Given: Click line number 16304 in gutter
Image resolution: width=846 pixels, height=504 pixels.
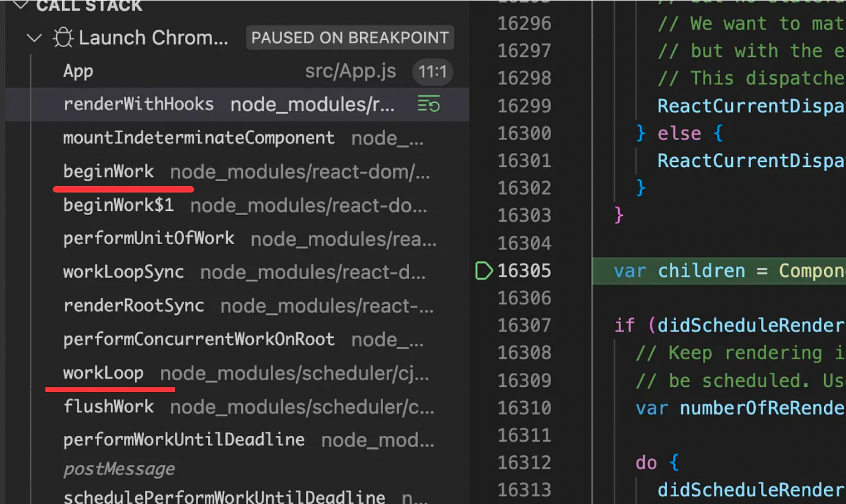Looking at the screenshot, I should pos(525,244).
